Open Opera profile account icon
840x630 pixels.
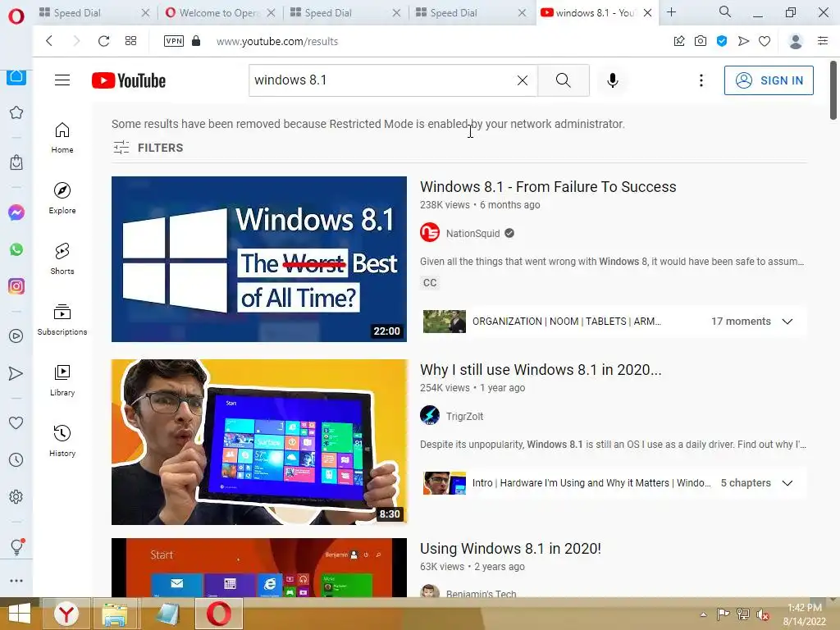tap(796, 41)
